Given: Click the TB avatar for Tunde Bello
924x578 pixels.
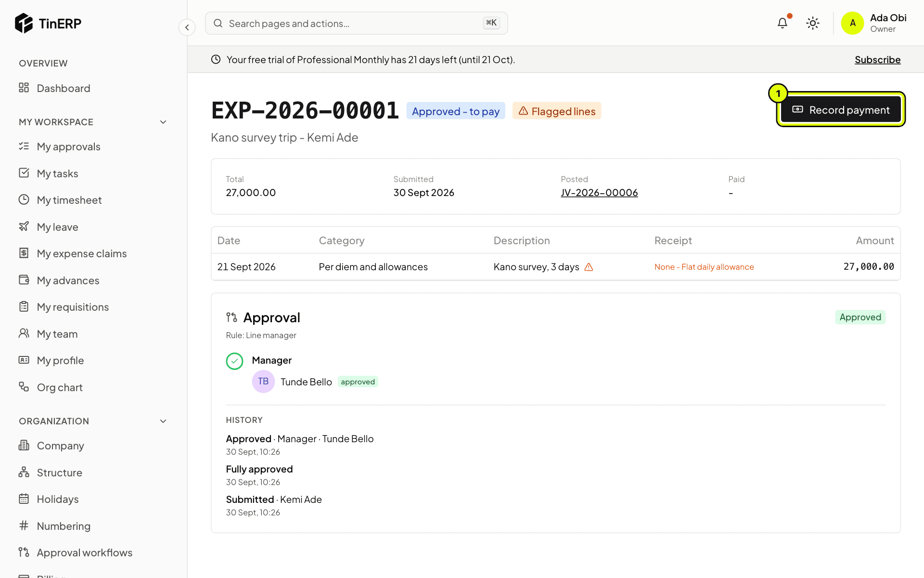Looking at the screenshot, I should [263, 381].
